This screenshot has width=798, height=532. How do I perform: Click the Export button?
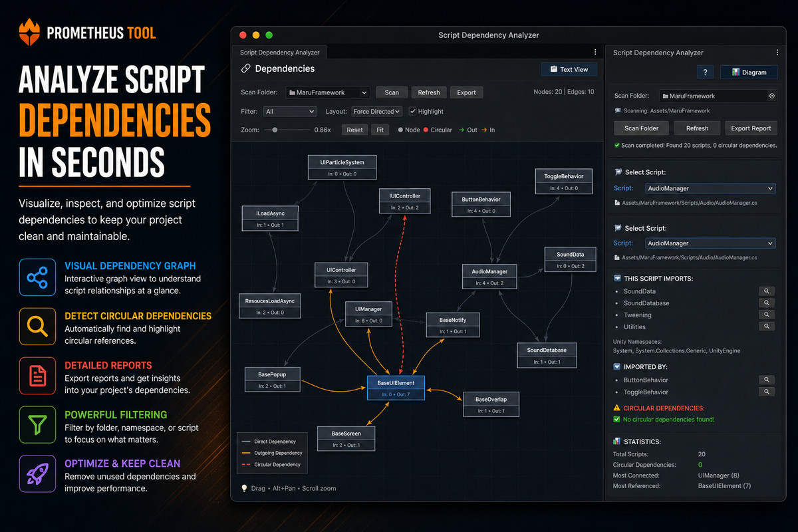click(x=466, y=92)
